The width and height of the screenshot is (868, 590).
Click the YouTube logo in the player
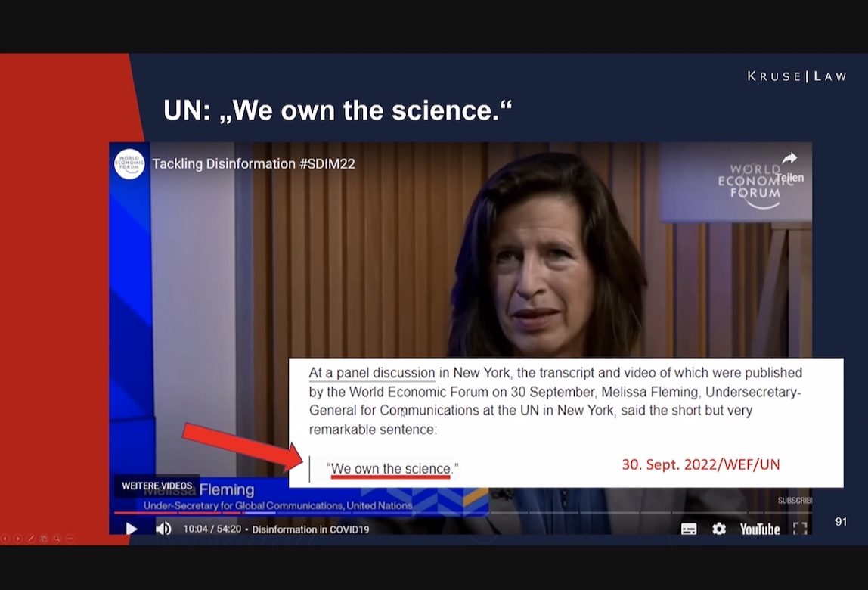point(759,529)
